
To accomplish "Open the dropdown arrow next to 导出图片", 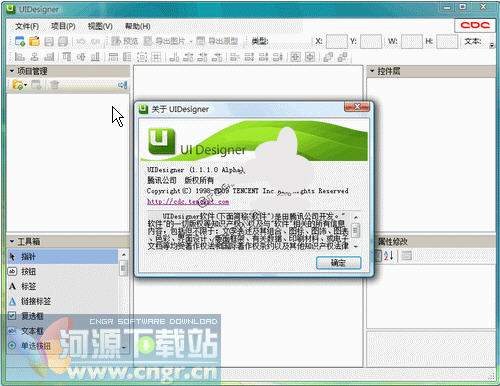I will click(x=191, y=41).
